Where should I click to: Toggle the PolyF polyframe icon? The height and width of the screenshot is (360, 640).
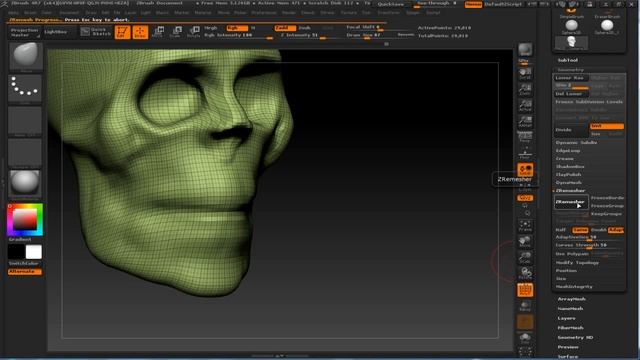525,290
